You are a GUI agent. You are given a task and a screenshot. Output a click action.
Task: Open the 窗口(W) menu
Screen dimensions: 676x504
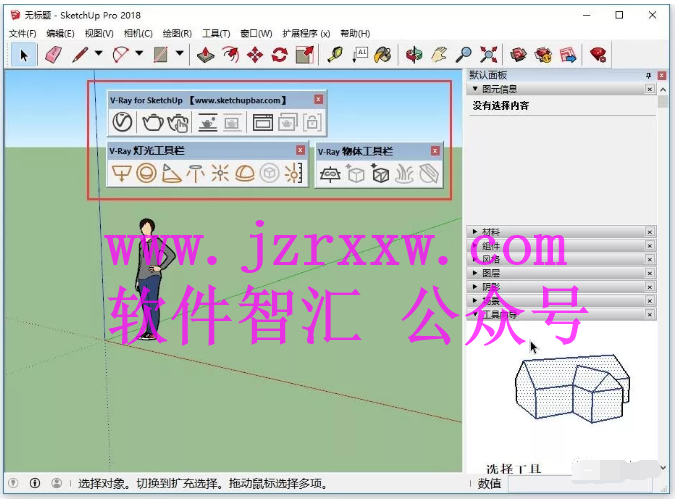point(257,34)
